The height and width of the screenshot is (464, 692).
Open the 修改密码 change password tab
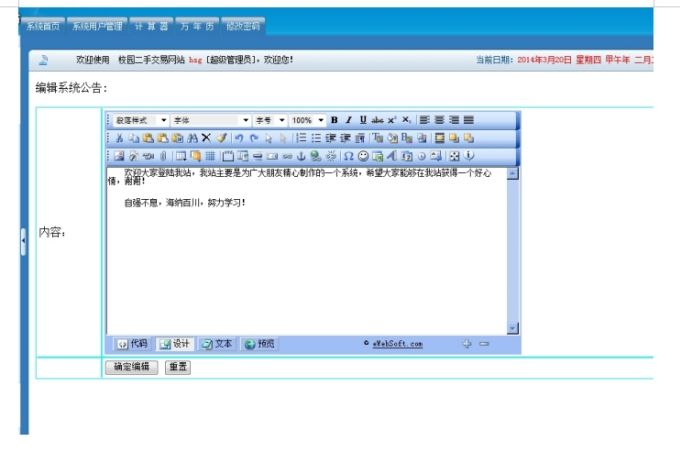click(x=243, y=26)
